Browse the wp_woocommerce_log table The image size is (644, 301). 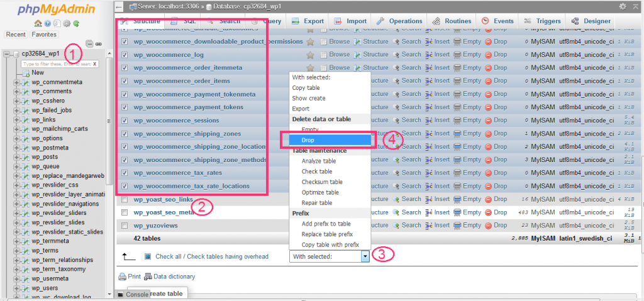[335, 55]
